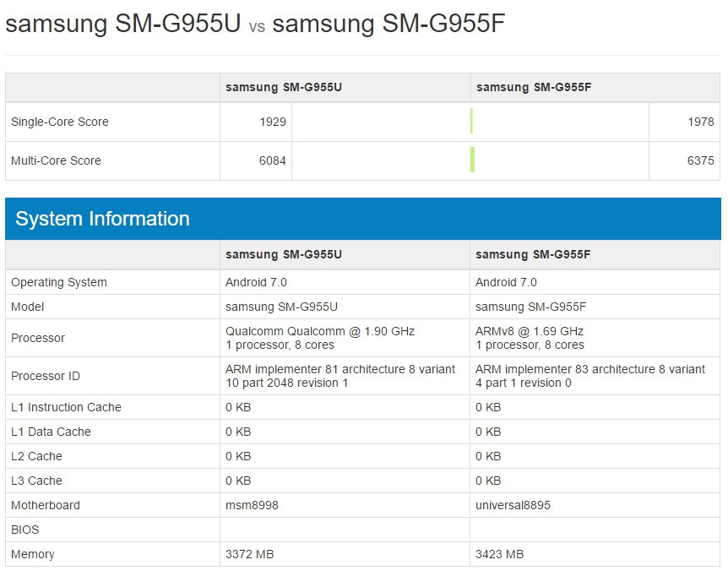728x576 pixels.
Task: Open the samsung SM-G955F column header
Action: pos(530,87)
